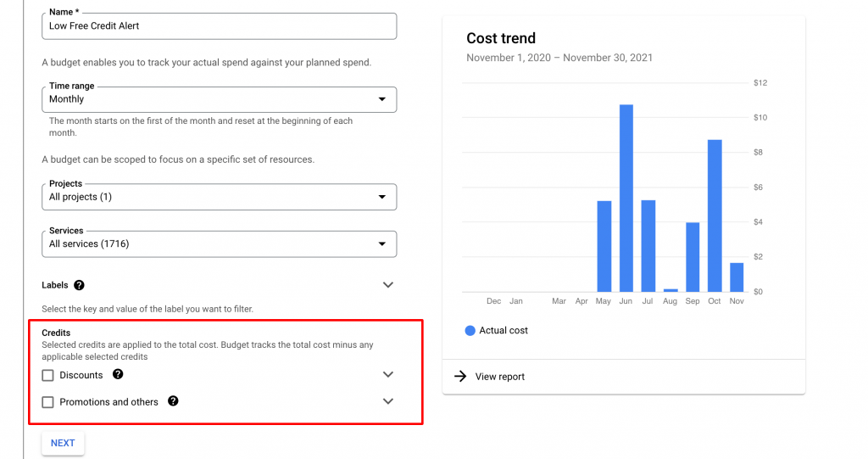Open the Time range Monthly dropdown
This screenshot has width=868, height=459.
pyautogui.click(x=220, y=99)
